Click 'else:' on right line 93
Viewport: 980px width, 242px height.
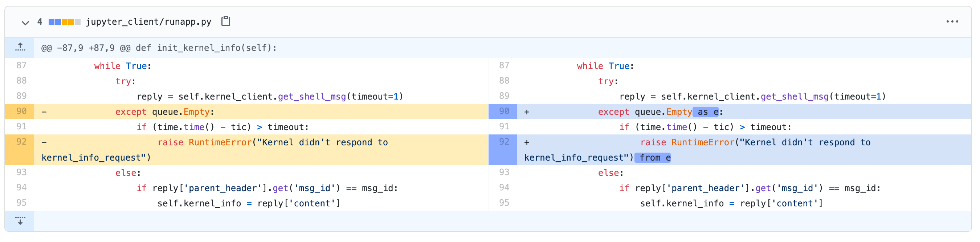[611, 173]
